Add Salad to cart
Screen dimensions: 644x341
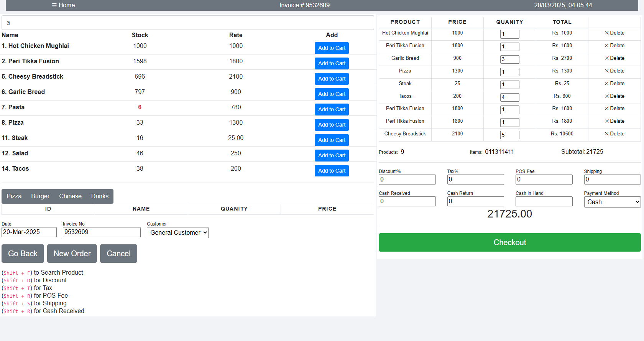coord(332,155)
